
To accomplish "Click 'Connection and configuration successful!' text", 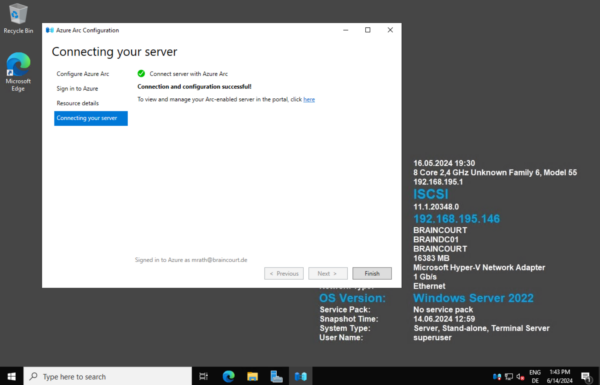I will tap(194, 87).
